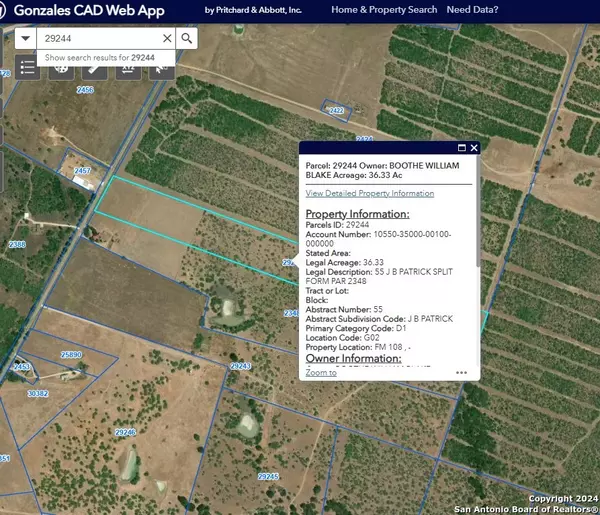
Task: Activate the select-by-cursor tool
Action: tap(161, 68)
